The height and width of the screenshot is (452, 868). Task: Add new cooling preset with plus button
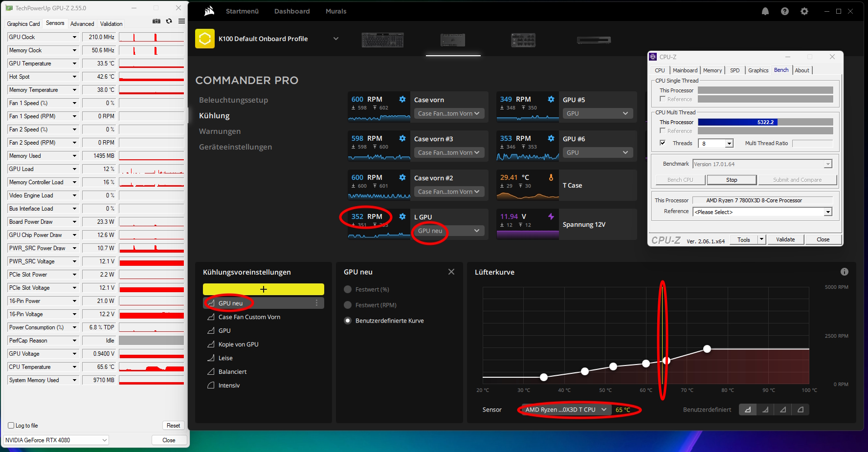pyautogui.click(x=264, y=289)
